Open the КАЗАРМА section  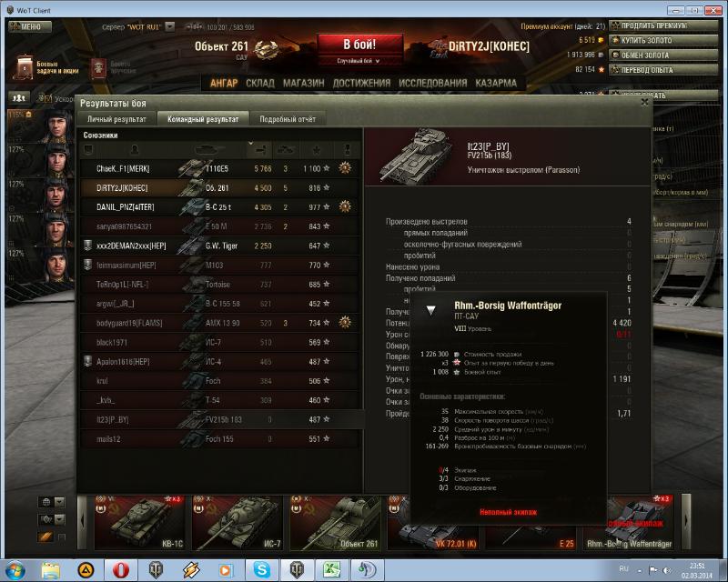click(496, 83)
